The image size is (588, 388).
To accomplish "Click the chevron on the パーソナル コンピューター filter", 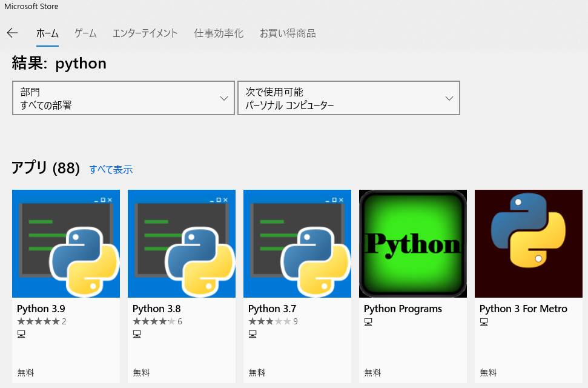I will click(x=449, y=98).
